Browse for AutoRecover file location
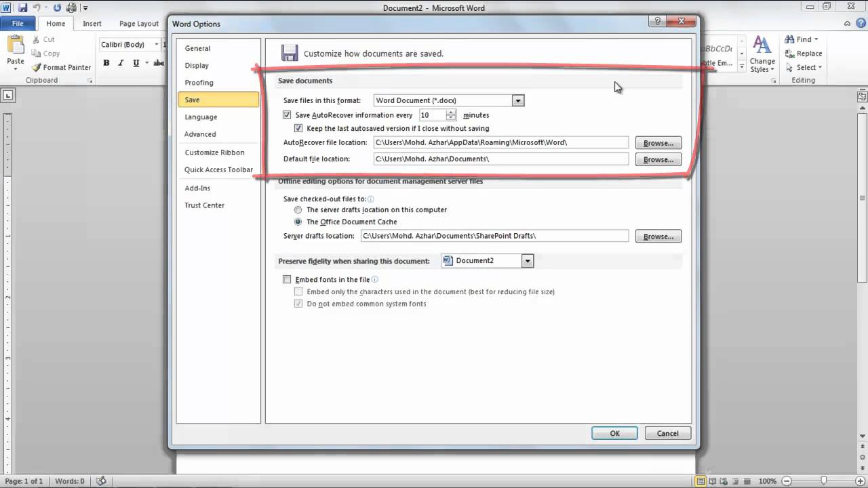Image resolution: width=868 pixels, height=488 pixels. click(x=658, y=143)
